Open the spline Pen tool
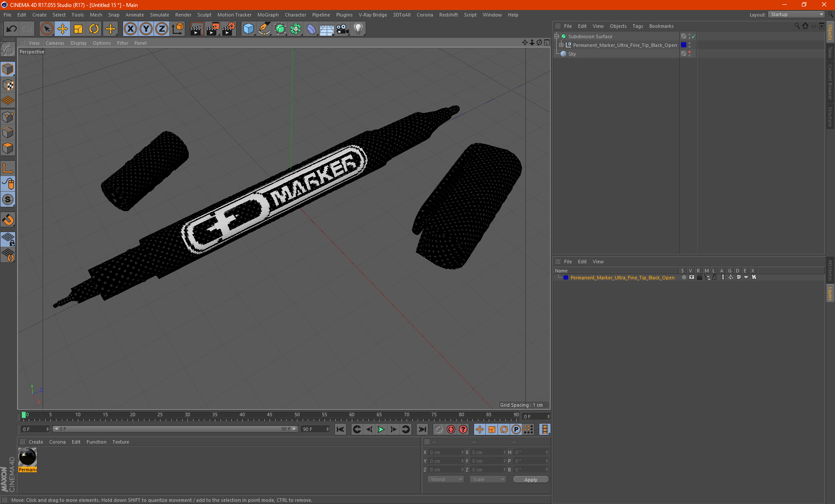 pyautogui.click(x=264, y=29)
